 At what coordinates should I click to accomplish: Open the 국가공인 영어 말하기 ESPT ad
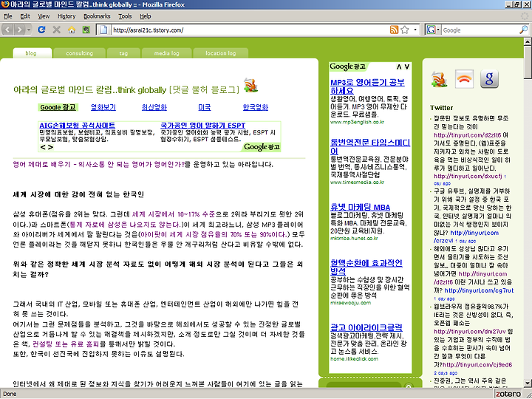point(202,125)
